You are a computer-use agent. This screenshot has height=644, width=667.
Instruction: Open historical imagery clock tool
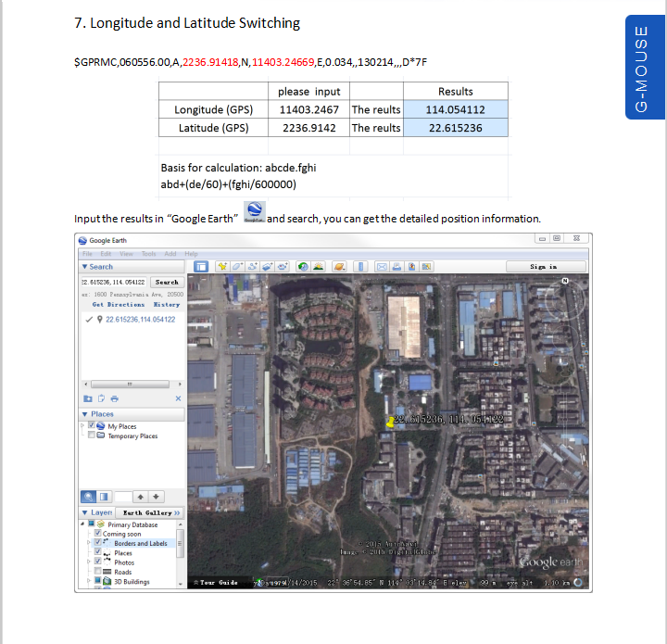pos(303,267)
